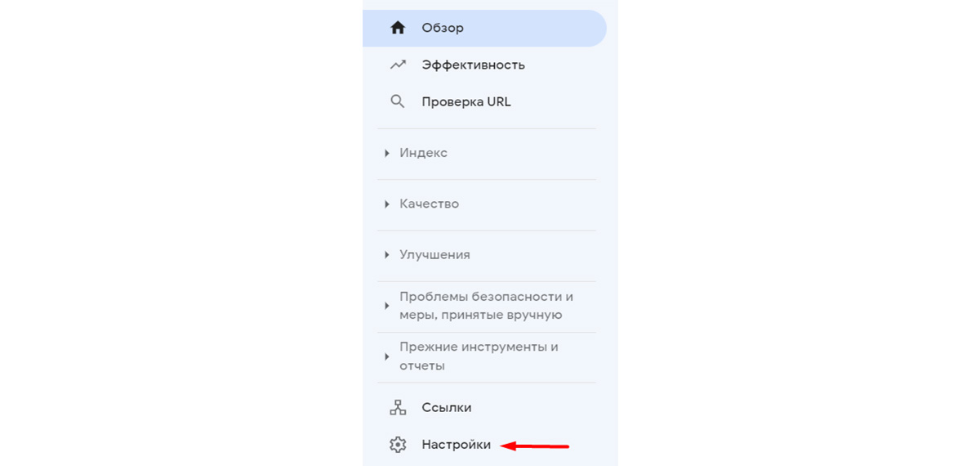Click the home icon beside Обзор
The image size is (980, 466).
pyautogui.click(x=398, y=28)
